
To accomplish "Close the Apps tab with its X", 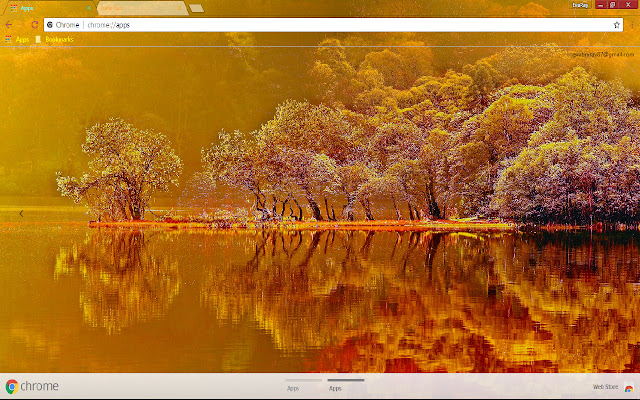I will (x=89, y=8).
